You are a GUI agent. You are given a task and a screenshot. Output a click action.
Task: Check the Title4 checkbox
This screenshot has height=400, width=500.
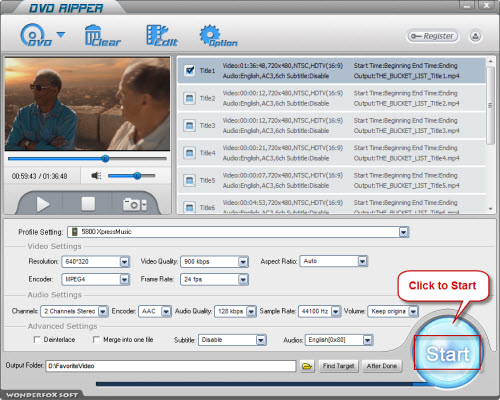click(x=189, y=153)
